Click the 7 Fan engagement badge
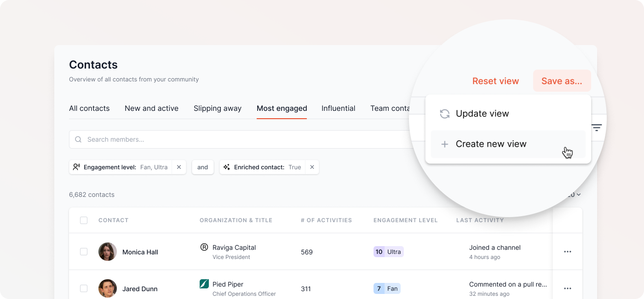This screenshot has height=299, width=644. pos(387,288)
